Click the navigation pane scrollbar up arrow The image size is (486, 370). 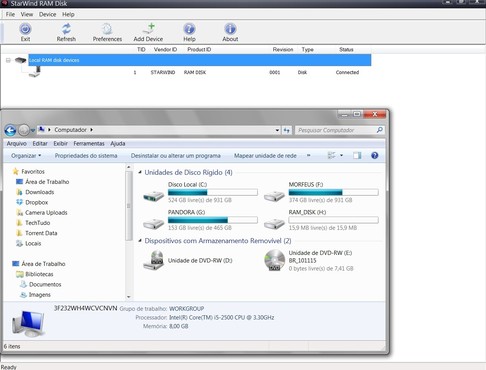(x=129, y=167)
